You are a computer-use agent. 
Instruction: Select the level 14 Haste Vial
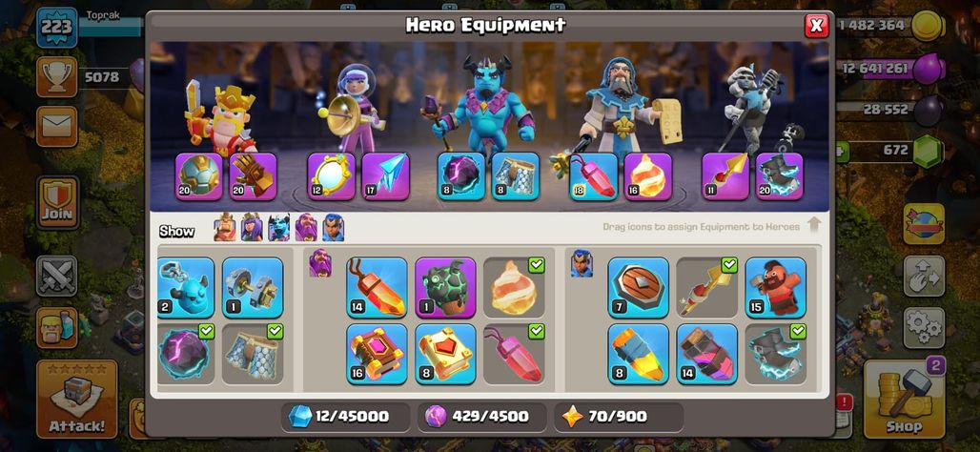(706, 354)
